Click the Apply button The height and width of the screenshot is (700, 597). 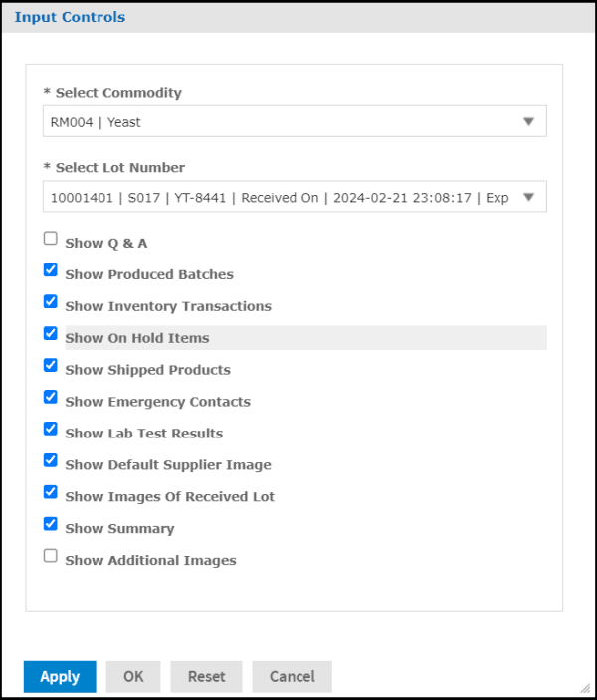pyautogui.click(x=60, y=676)
